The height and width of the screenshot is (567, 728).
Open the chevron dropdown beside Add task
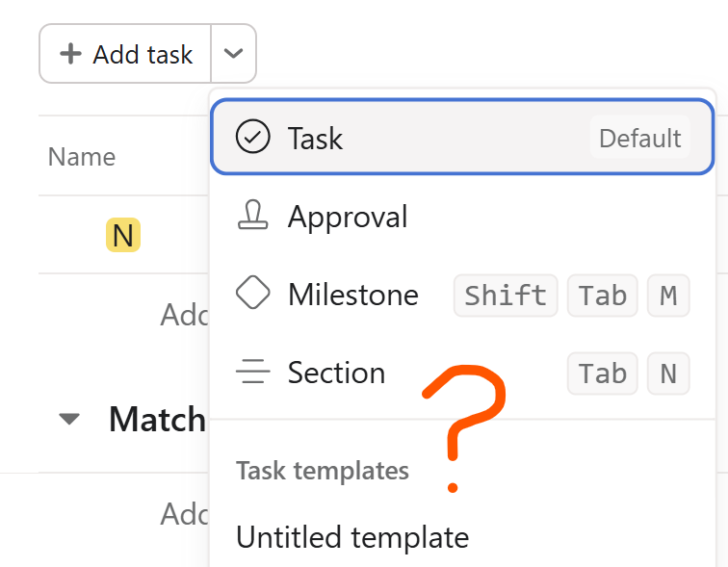233,54
